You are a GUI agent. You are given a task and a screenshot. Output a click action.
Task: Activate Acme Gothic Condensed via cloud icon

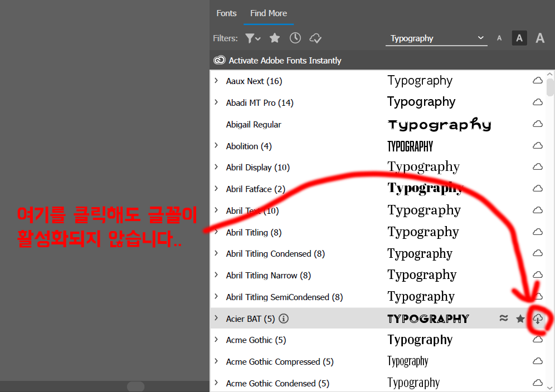pyautogui.click(x=538, y=383)
